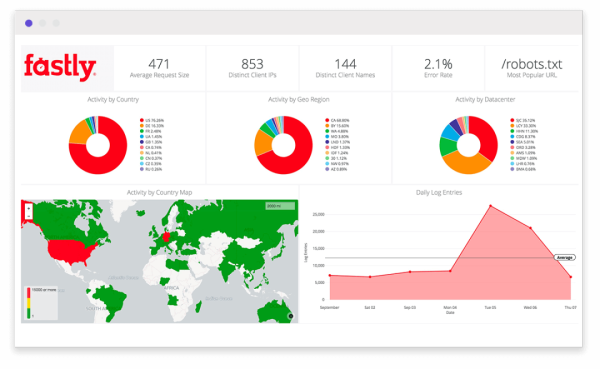Click the dark round icon on Australia

(291, 316)
